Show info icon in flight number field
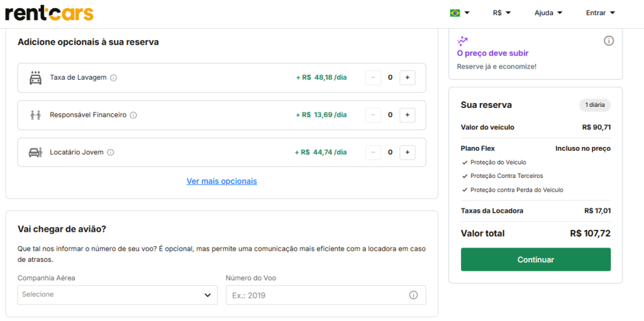The width and height of the screenshot is (644, 321). (414, 295)
